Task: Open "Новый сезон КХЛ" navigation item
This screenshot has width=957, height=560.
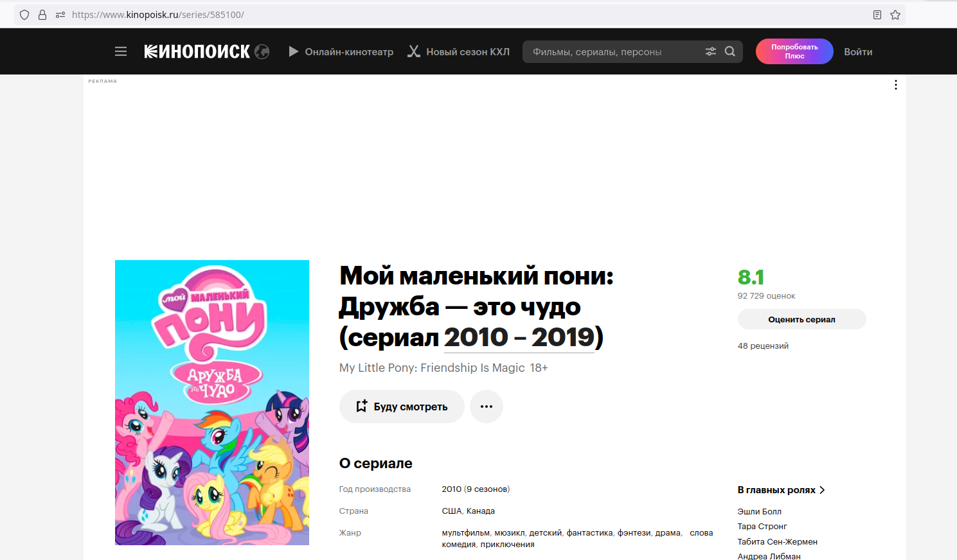Action: click(459, 51)
